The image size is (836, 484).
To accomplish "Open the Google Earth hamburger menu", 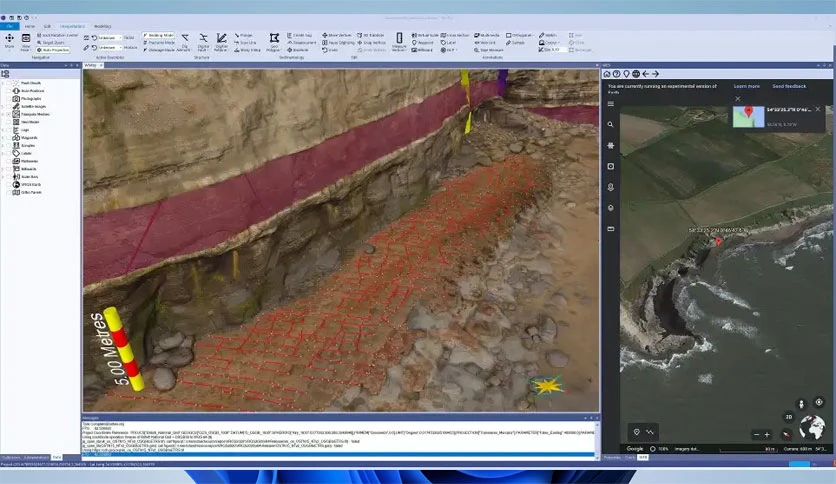I will pos(610,104).
